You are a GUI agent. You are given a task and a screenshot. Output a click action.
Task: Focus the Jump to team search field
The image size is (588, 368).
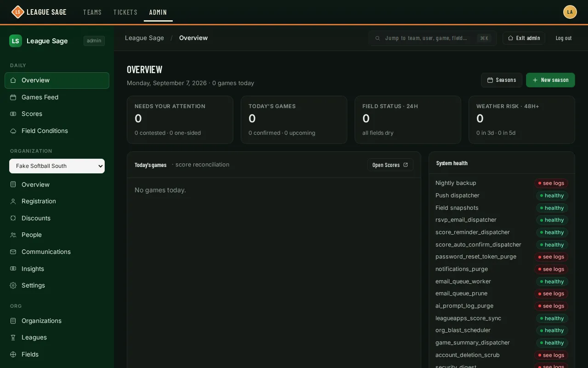(x=432, y=38)
